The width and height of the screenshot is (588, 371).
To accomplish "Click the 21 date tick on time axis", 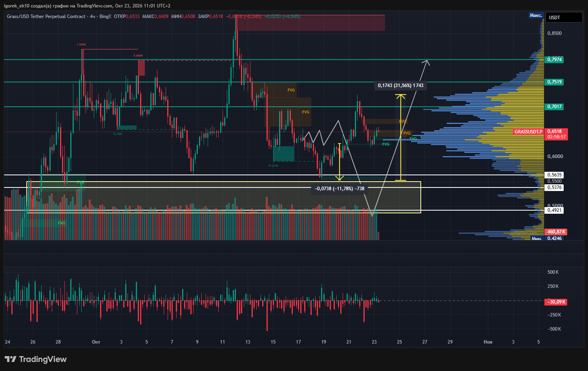I will point(349,342).
